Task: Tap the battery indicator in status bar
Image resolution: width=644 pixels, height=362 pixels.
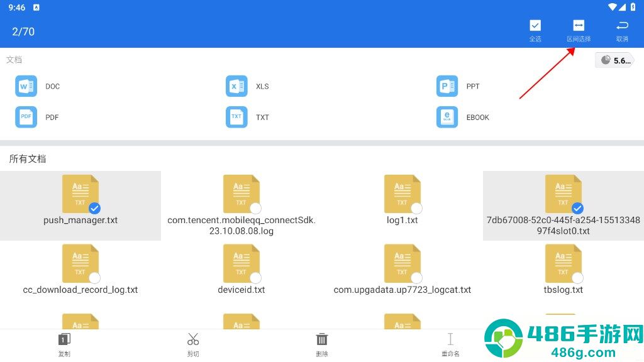Action: [x=633, y=7]
